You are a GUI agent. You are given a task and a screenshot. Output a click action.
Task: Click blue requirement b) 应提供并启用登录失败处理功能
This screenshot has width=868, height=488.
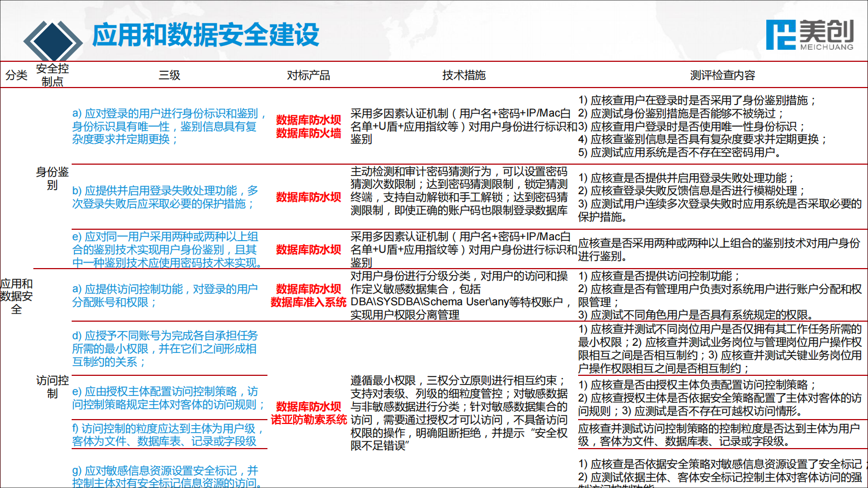point(165,197)
